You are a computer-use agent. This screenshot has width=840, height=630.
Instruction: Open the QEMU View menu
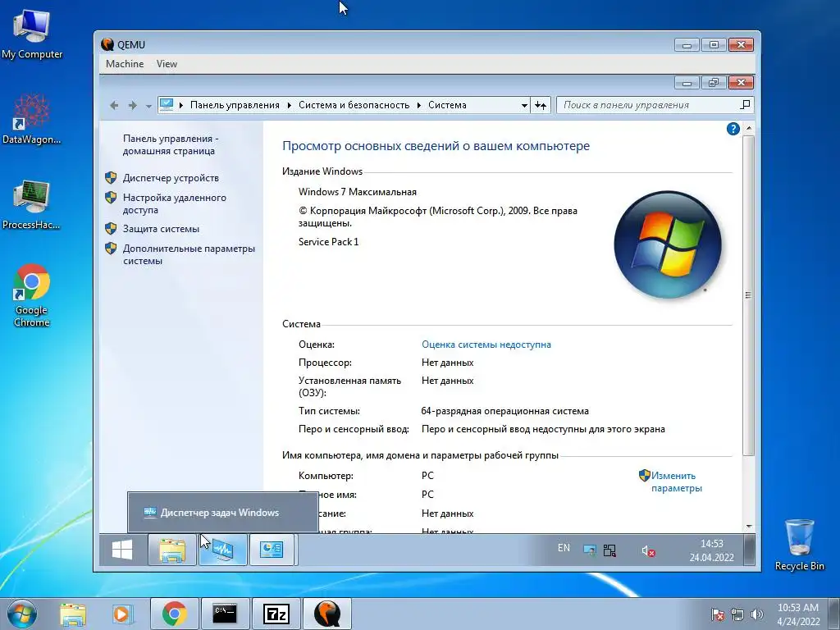point(167,64)
